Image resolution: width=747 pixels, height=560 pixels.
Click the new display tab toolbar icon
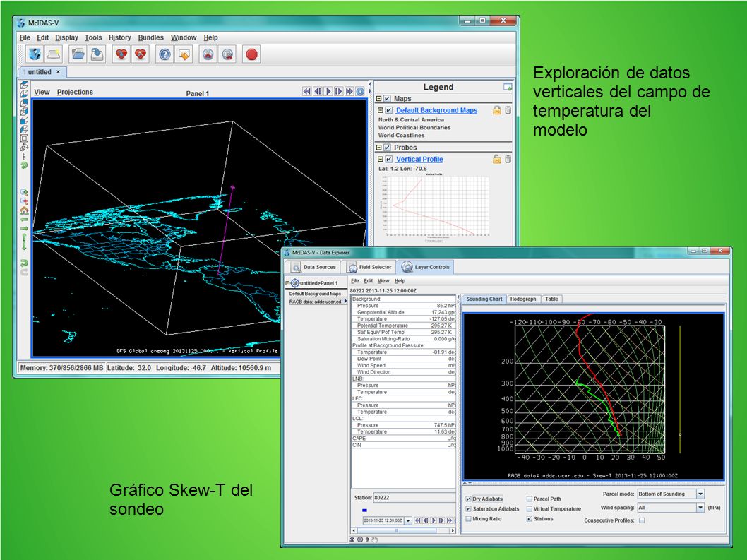pyautogui.click(x=54, y=54)
